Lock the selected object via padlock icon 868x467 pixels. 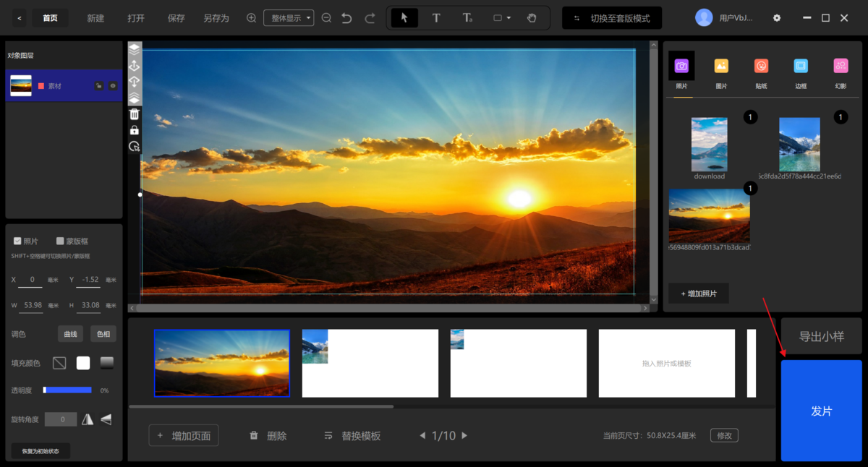135,130
